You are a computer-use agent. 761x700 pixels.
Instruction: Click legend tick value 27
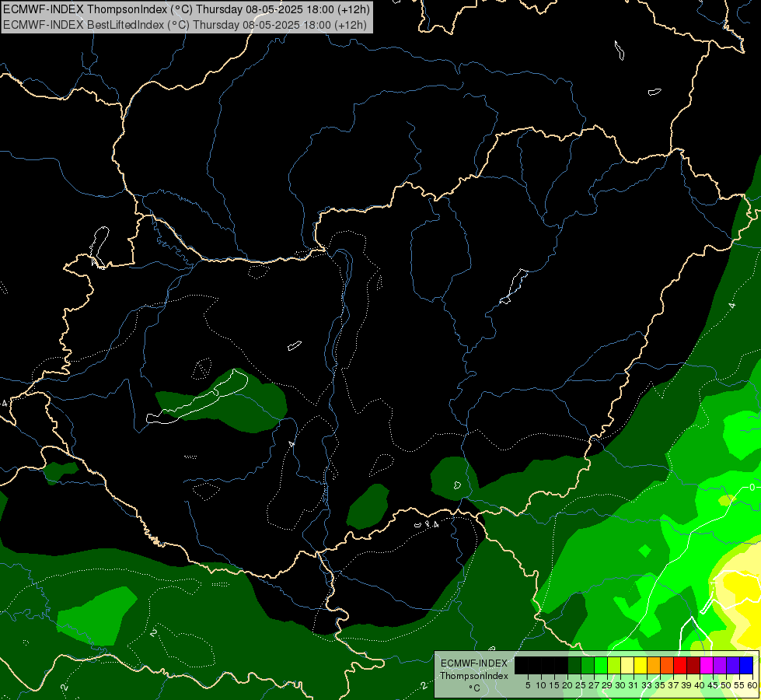click(594, 685)
